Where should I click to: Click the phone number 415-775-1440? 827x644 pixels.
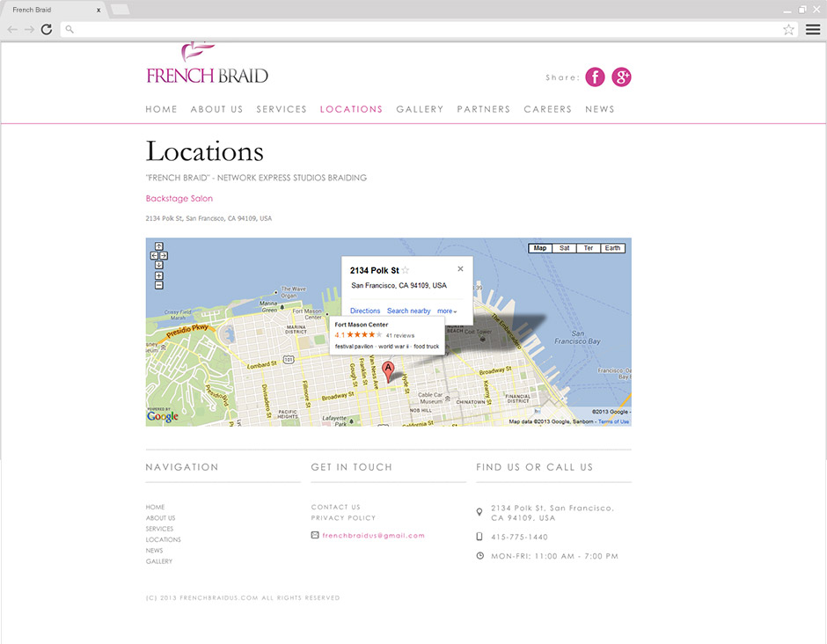point(519,537)
